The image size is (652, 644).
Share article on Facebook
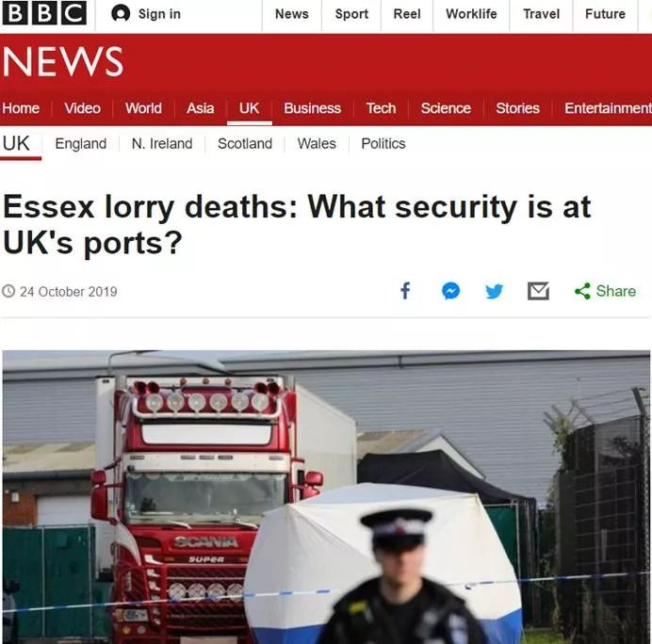tap(405, 290)
